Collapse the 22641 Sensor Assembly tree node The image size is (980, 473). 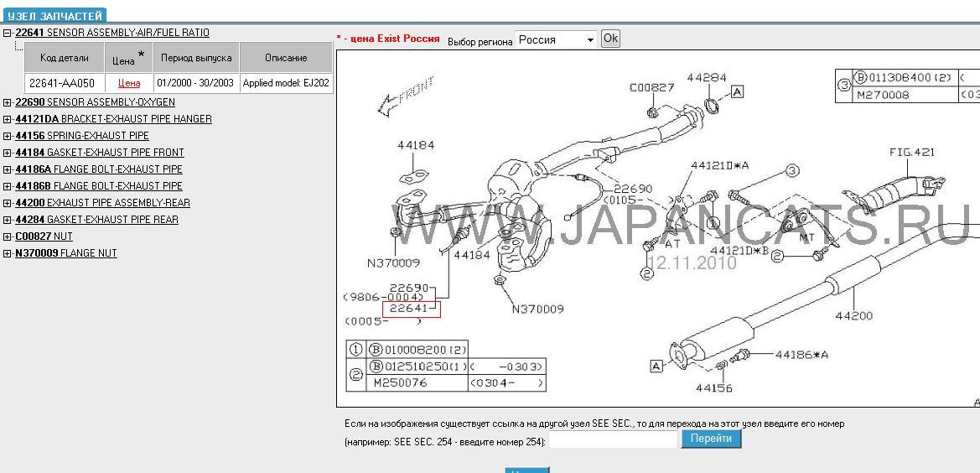click(x=8, y=34)
